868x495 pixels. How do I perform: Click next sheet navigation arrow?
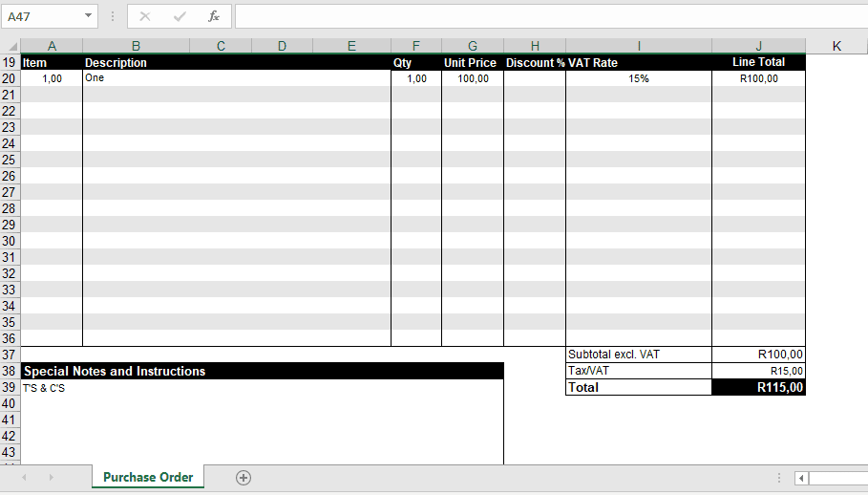pyautogui.click(x=51, y=478)
